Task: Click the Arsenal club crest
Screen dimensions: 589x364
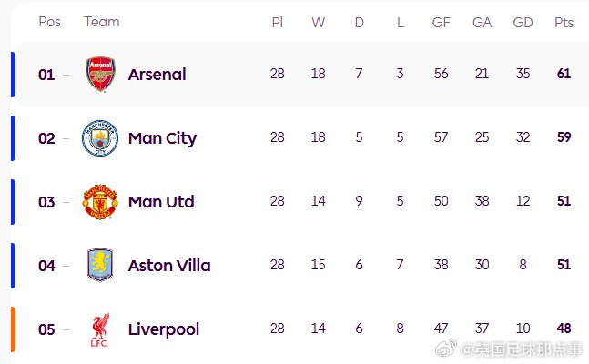Action: point(100,75)
